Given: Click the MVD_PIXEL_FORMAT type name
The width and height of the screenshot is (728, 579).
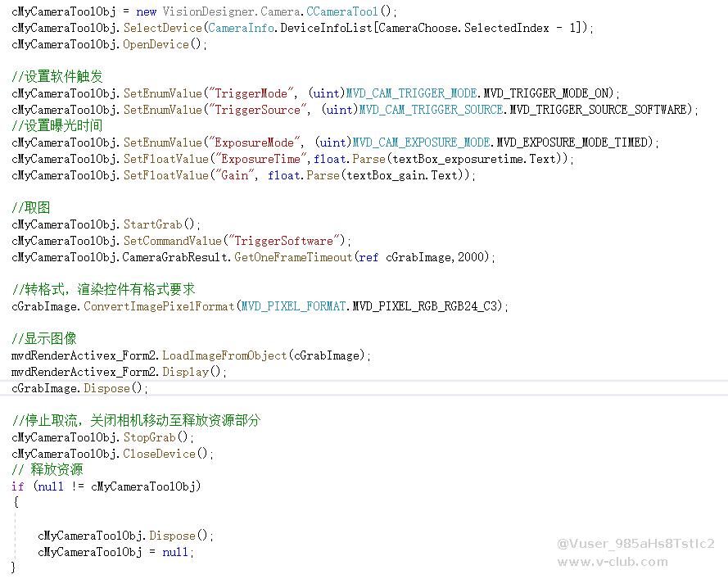Looking at the screenshot, I should [293, 306].
